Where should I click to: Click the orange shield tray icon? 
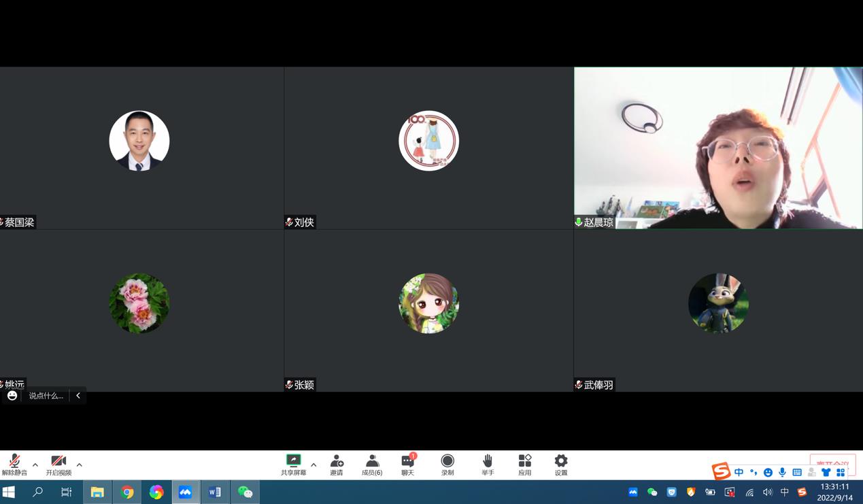point(691,492)
